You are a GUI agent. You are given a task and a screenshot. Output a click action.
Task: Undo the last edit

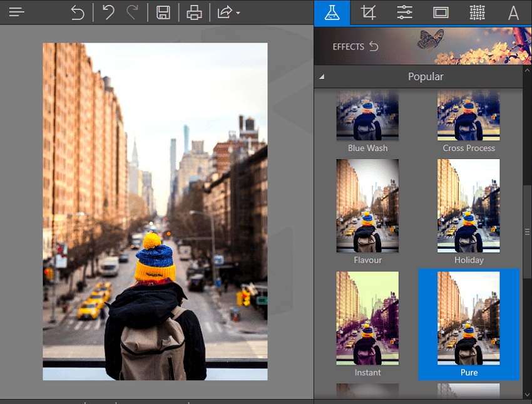[108, 13]
